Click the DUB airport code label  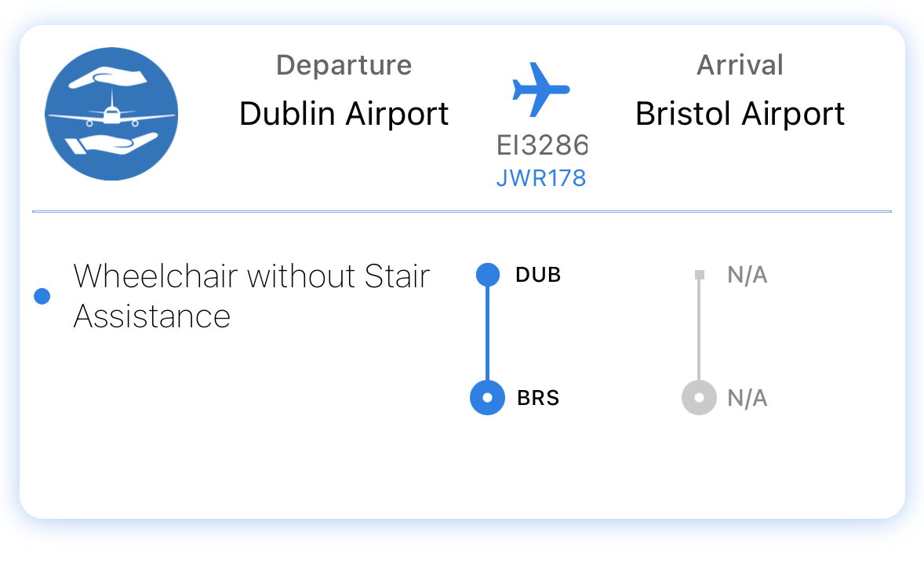pyautogui.click(x=538, y=276)
